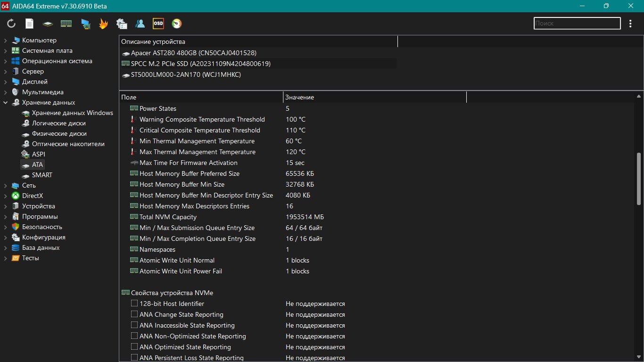Expand the Системная плата node arrow

[5, 50]
